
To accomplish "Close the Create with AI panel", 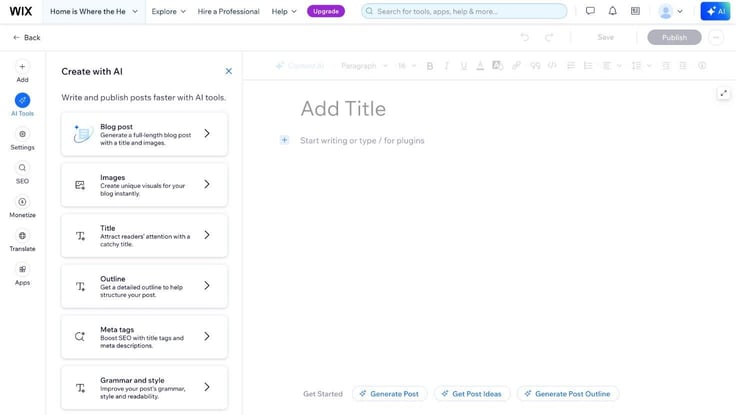I will point(229,71).
